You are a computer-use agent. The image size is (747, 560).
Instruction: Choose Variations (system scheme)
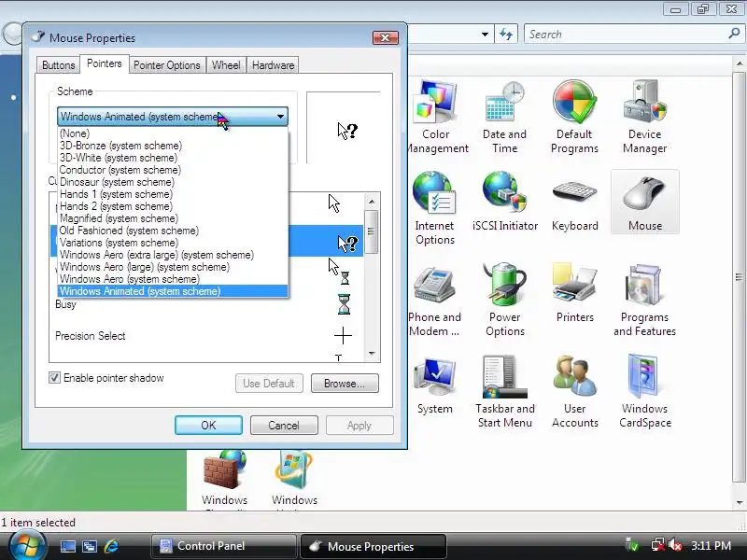point(173,243)
